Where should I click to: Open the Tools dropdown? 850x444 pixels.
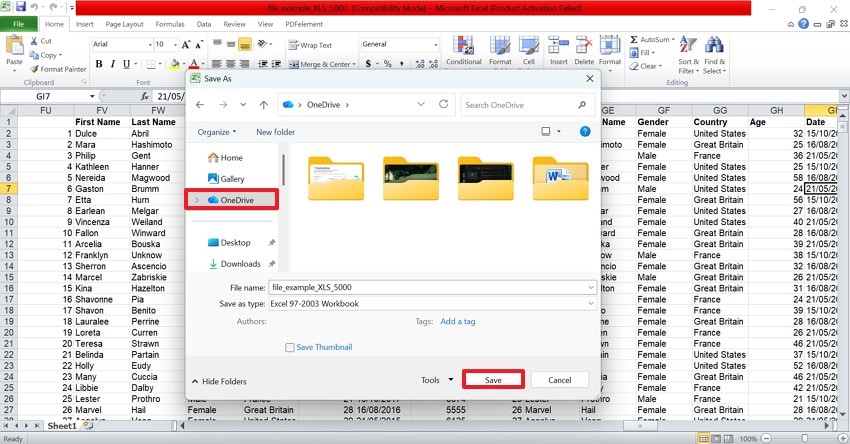point(437,380)
